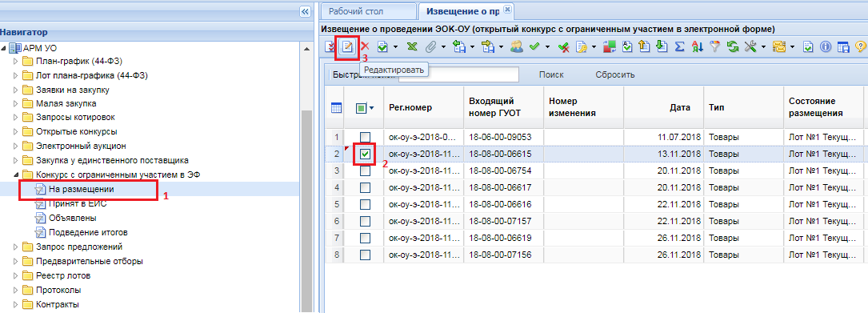Click the paperclip attachments icon
868x313 pixels.
click(430, 47)
